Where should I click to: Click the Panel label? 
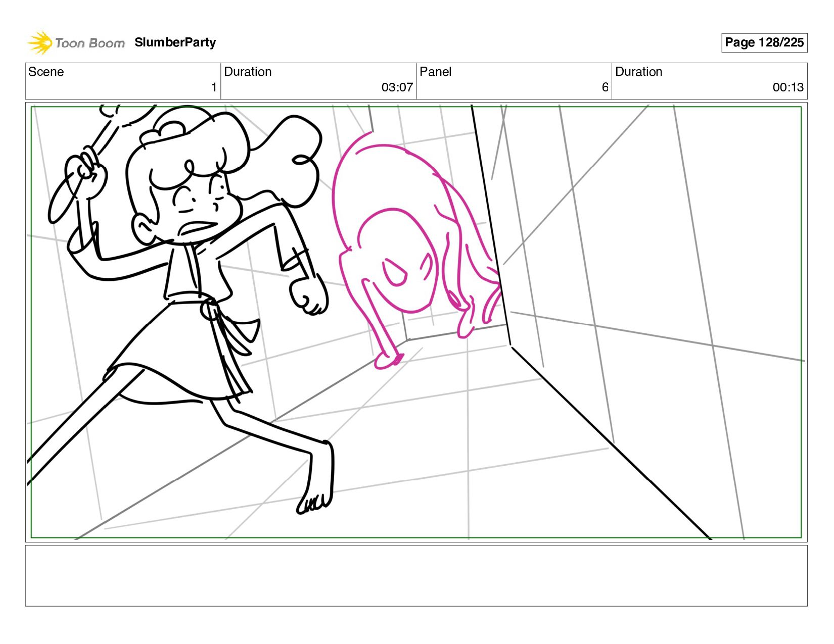click(435, 72)
